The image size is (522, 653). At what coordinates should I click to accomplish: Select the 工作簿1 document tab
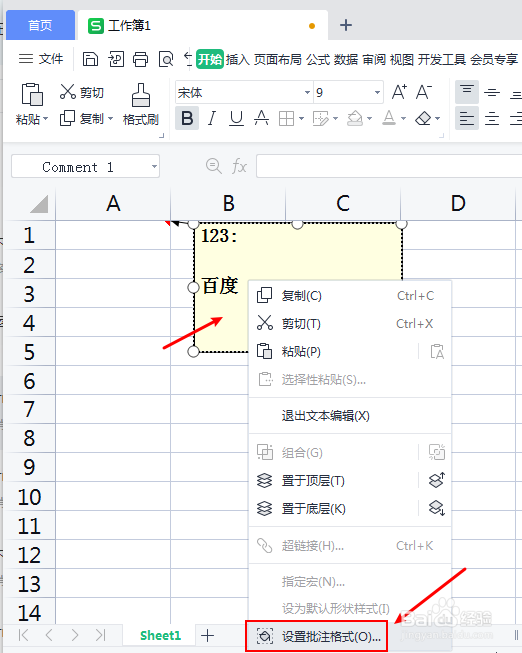click(x=202, y=26)
